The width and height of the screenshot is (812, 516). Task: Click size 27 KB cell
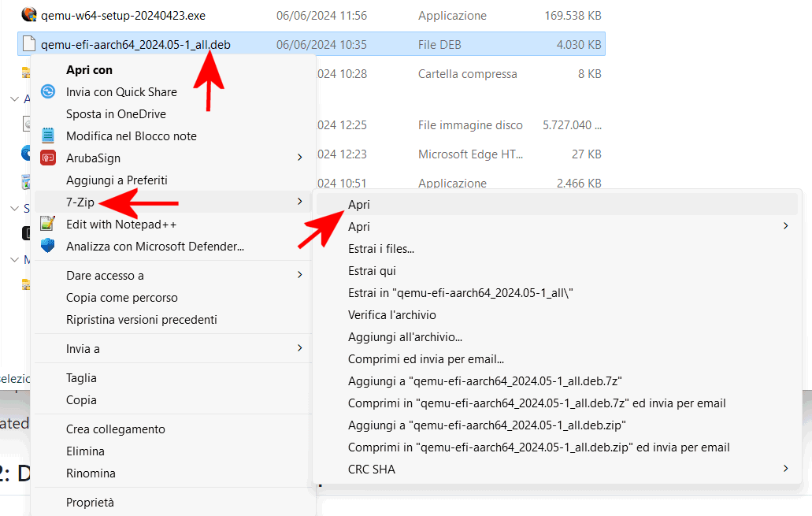click(x=586, y=154)
